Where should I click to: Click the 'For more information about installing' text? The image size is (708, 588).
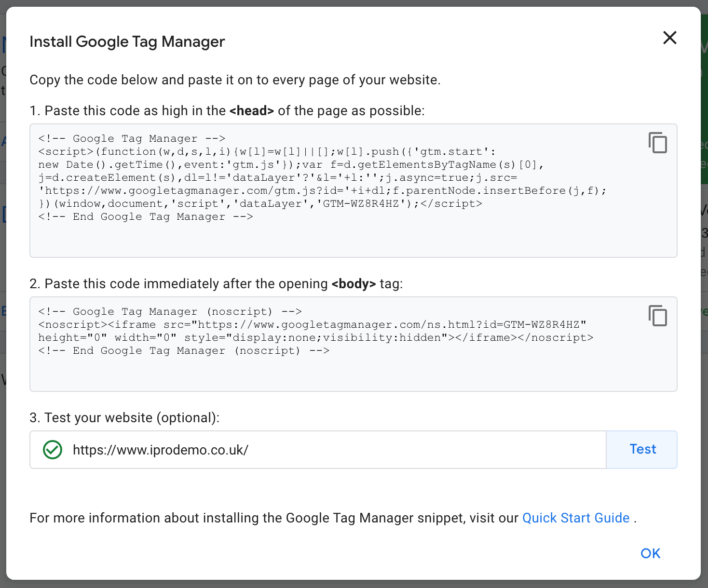(x=274, y=518)
